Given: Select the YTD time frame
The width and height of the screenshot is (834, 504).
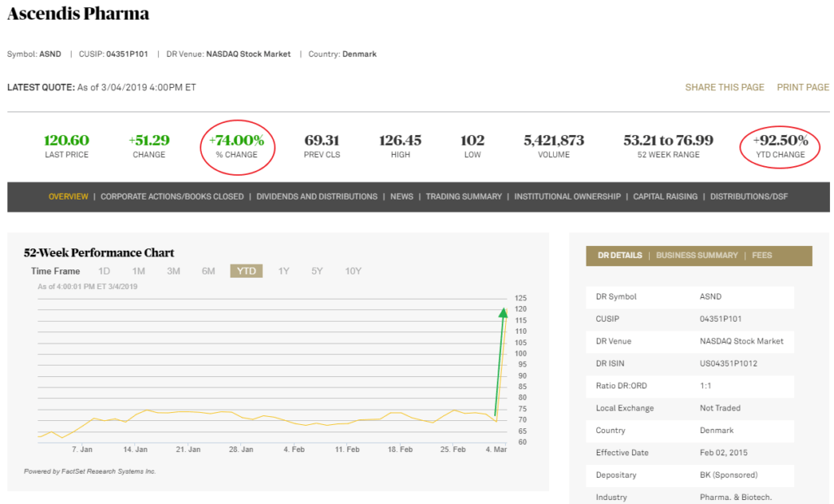Looking at the screenshot, I should (x=246, y=271).
